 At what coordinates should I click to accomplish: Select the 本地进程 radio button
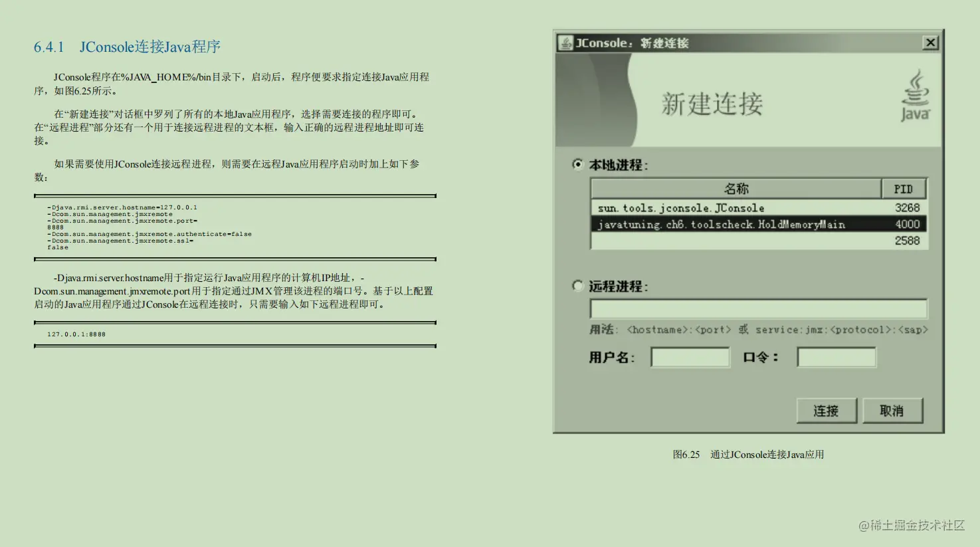point(577,165)
